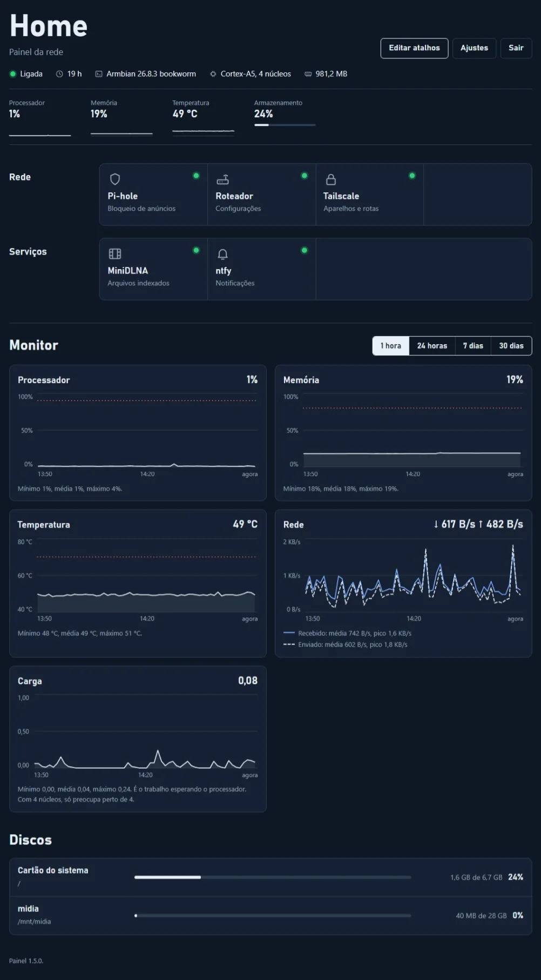The height and width of the screenshot is (980, 541).
Task: Click the CPU chip icon beside Cortex-A5
Action: click(x=213, y=74)
